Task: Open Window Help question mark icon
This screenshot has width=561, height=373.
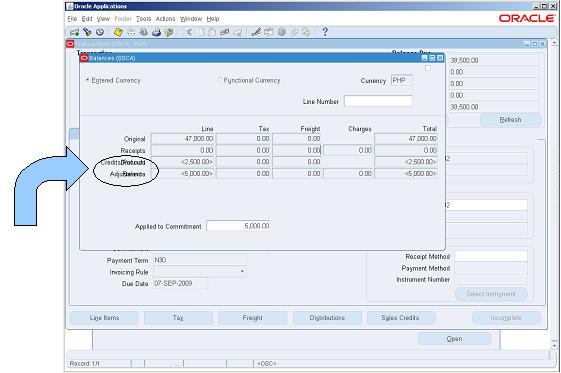Action: [325, 32]
